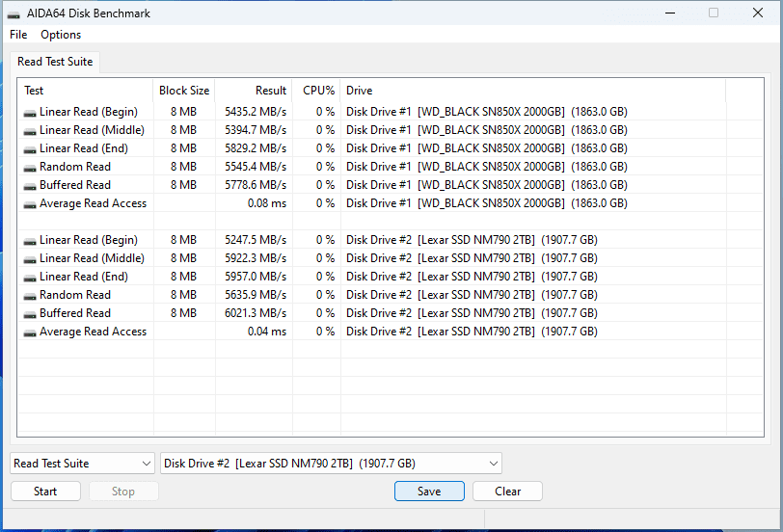Screen dimensions: 783x532
Task: Click the Drive column header
Action: [533, 91]
